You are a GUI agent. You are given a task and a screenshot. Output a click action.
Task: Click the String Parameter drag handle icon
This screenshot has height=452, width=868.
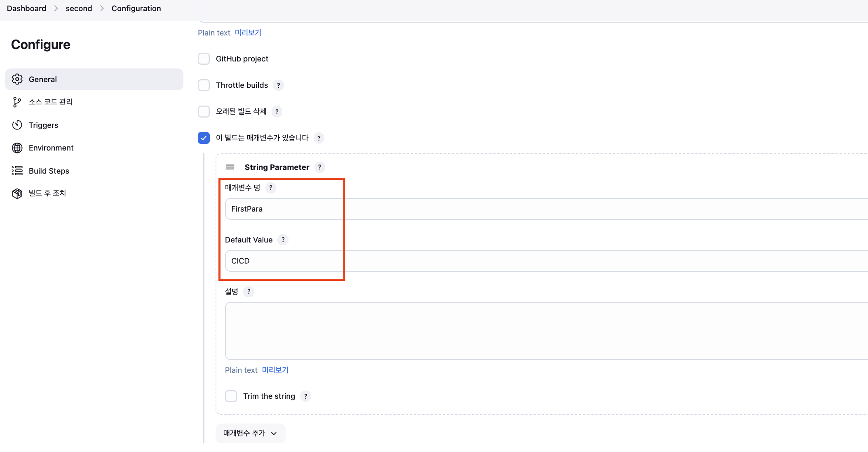click(x=230, y=167)
